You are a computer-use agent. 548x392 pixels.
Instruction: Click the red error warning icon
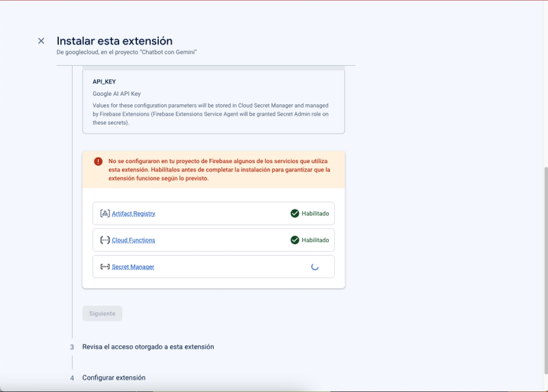(98, 162)
